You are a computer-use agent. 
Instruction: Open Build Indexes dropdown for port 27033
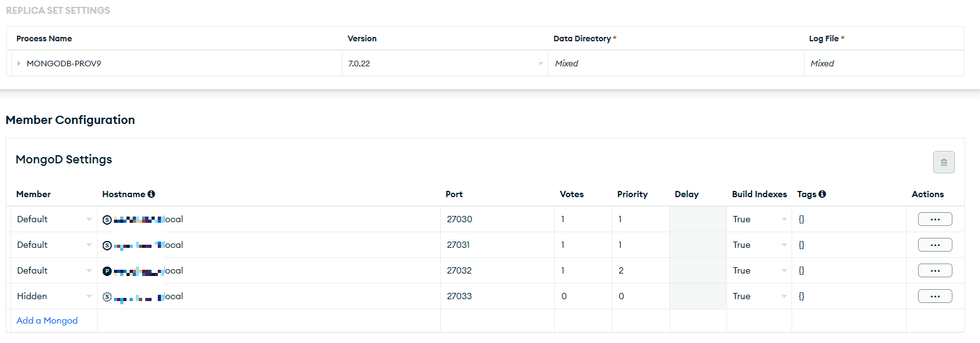coord(759,296)
